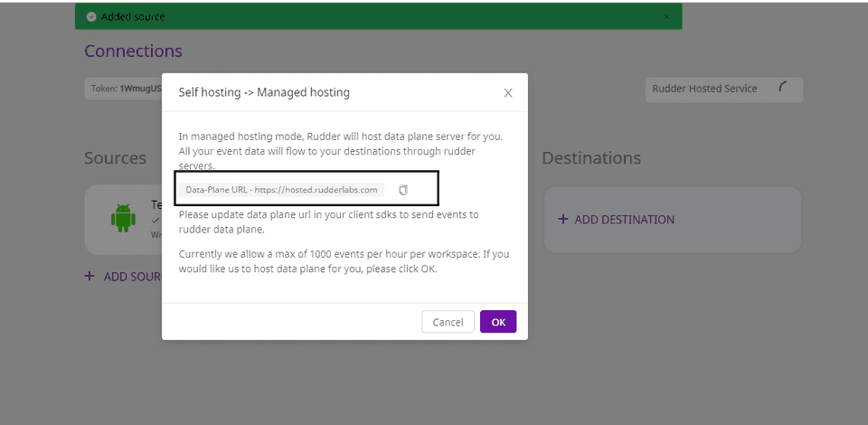
Task: Select the Data-Plane URL text field
Action: point(281,190)
